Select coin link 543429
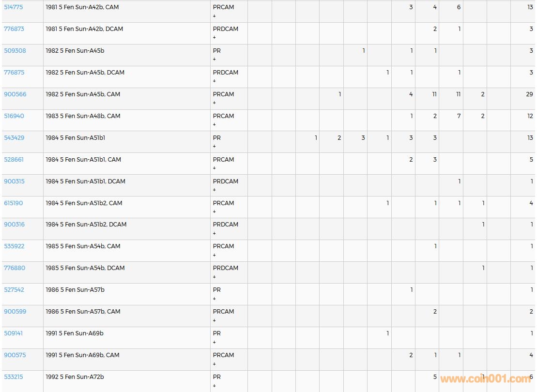The height and width of the screenshot is (392, 537). click(14, 138)
